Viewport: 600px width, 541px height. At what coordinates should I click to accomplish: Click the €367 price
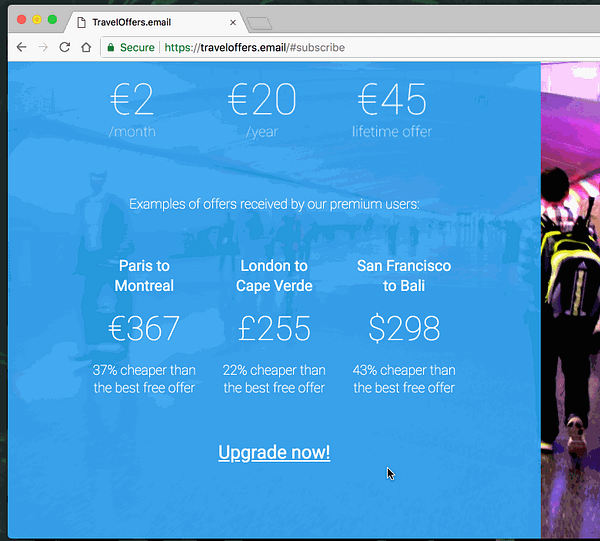pyautogui.click(x=144, y=328)
